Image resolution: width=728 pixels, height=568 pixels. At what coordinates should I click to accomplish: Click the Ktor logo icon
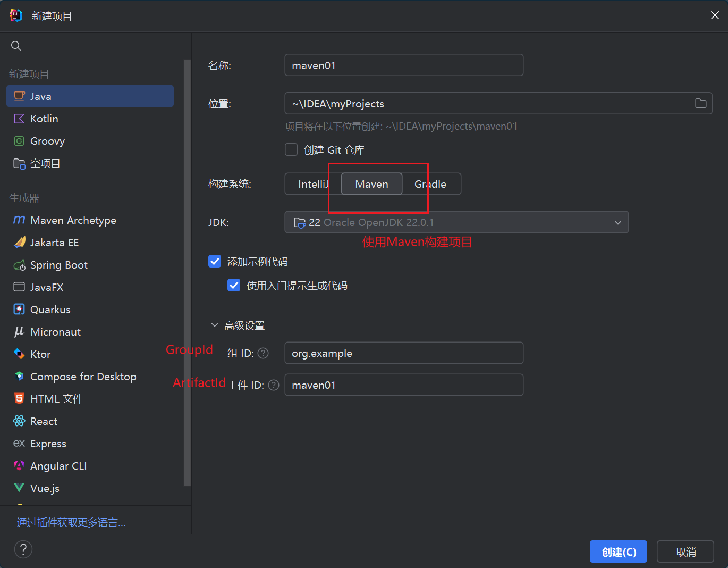click(x=19, y=354)
